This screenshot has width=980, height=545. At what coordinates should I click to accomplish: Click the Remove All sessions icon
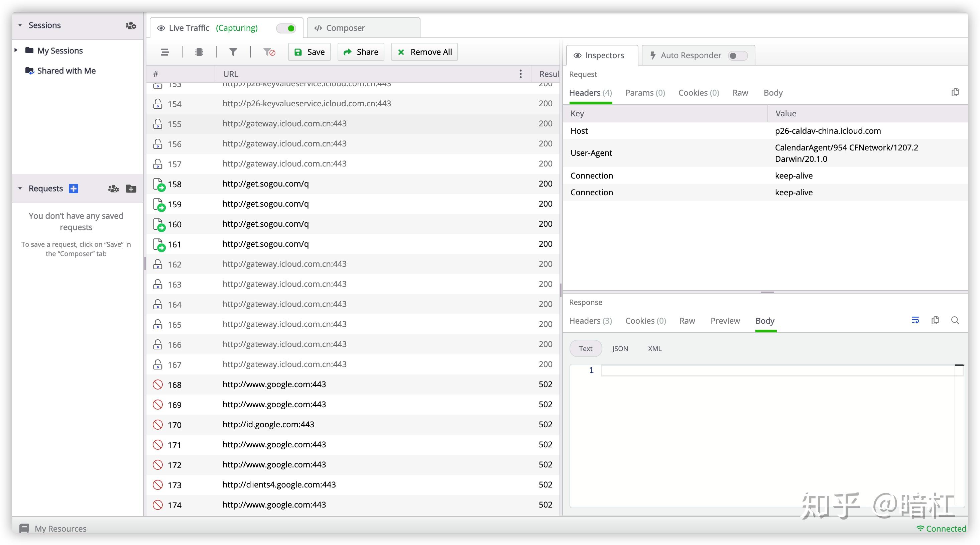pos(424,52)
